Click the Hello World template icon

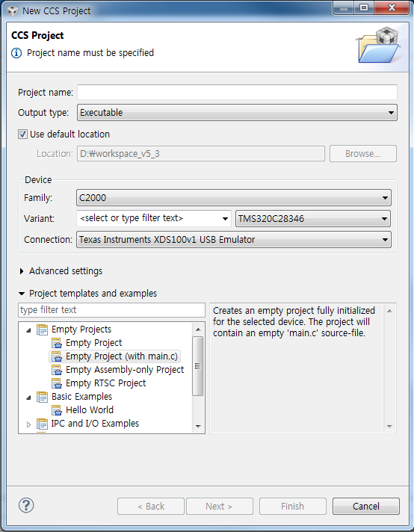click(x=57, y=410)
